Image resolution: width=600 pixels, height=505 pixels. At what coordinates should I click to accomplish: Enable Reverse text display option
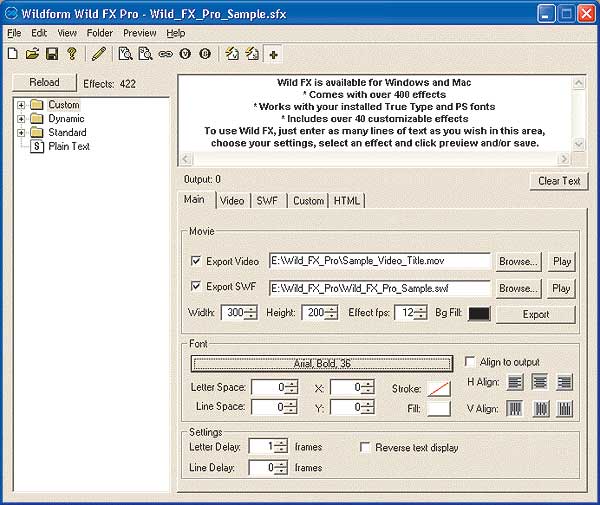point(365,448)
